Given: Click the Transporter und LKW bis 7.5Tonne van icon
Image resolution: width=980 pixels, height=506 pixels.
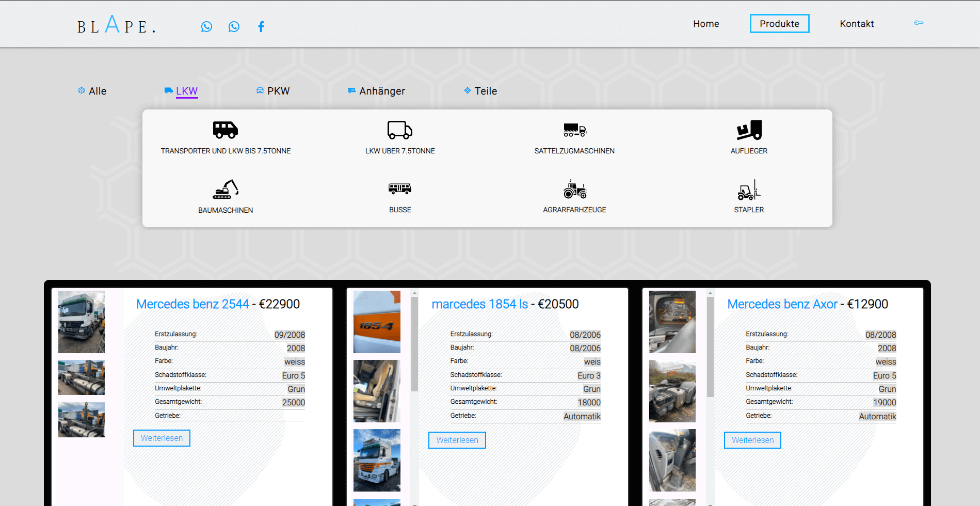Looking at the screenshot, I should (x=226, y=130).
